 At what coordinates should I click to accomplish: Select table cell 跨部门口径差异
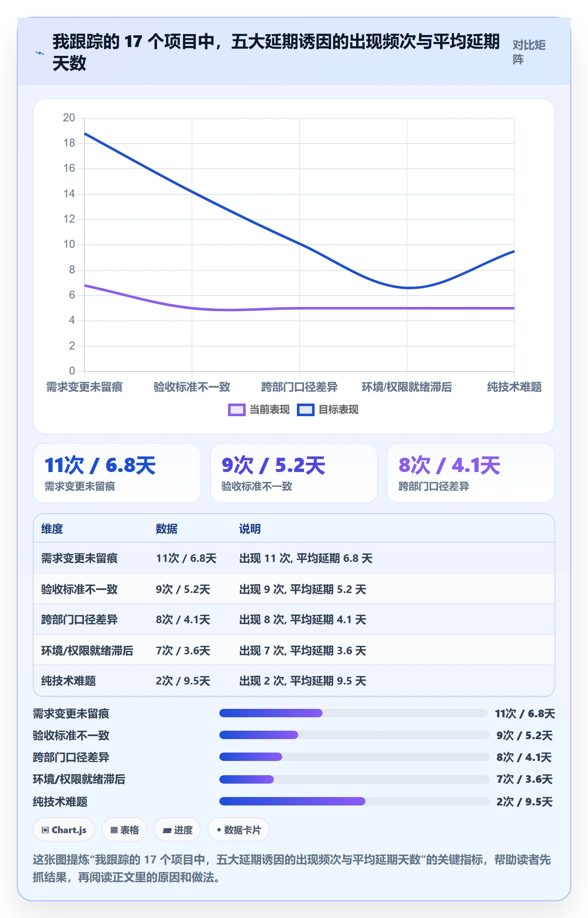click(x=79, y=620)
